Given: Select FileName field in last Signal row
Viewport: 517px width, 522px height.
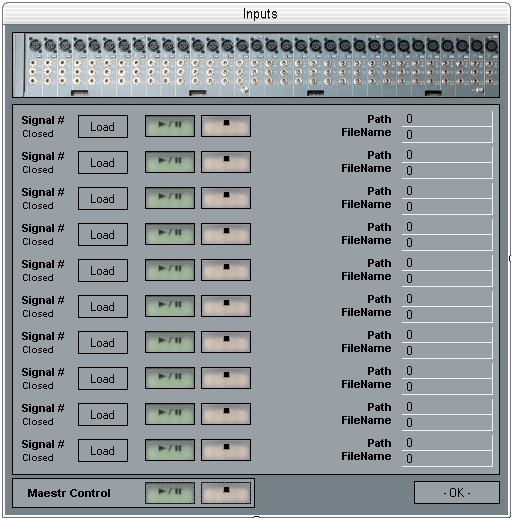Looking at the screenshot, I should point(447,459).
